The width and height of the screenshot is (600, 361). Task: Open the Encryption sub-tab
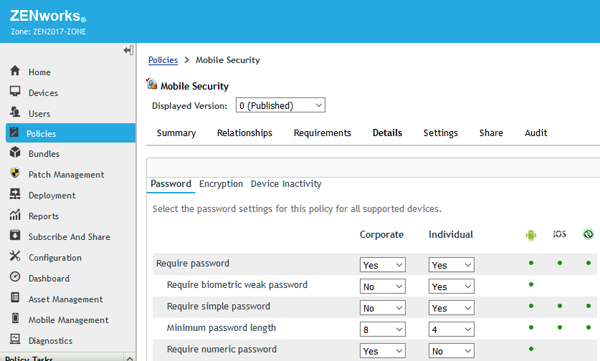click(221, 184)
